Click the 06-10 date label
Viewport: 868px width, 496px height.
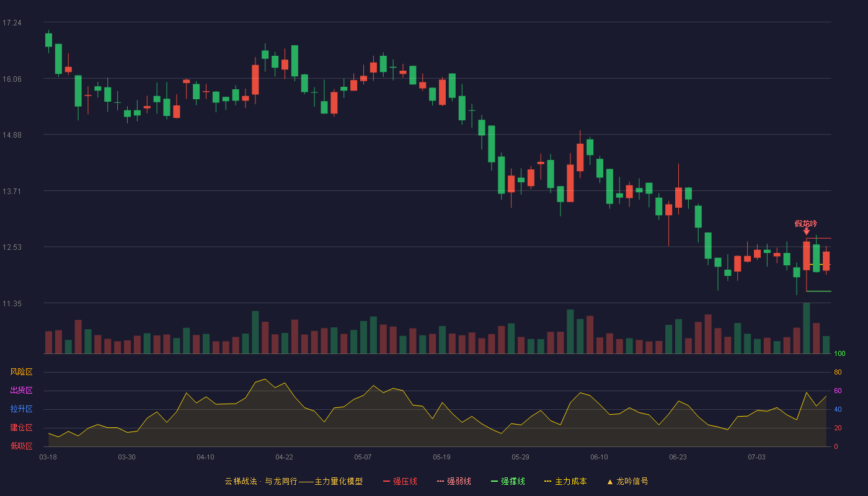click(599, 457)
